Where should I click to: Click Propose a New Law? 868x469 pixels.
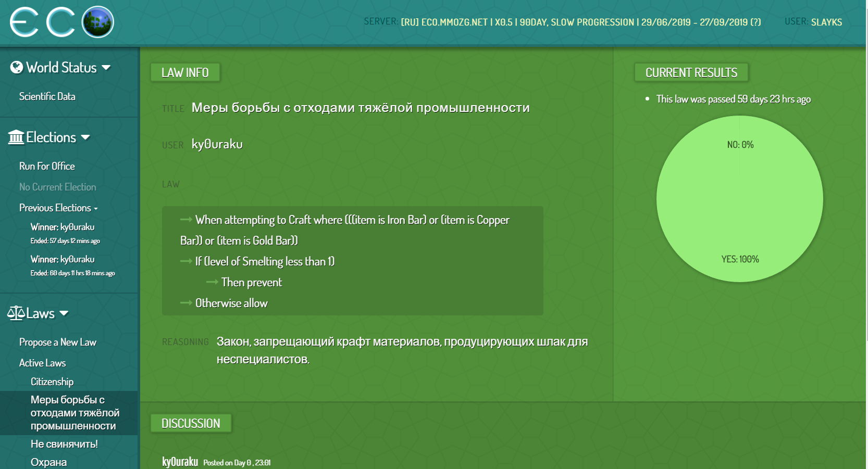pos(57,342)
